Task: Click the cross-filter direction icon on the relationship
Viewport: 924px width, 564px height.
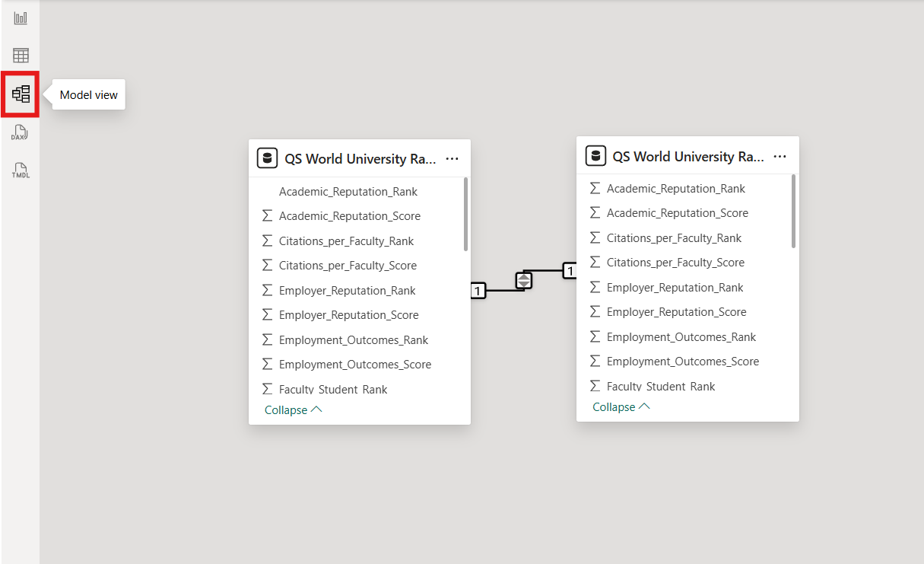Action: tap(523, 280)
